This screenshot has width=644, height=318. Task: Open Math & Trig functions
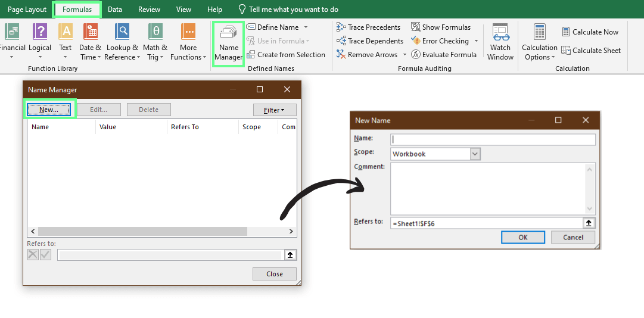155,42
